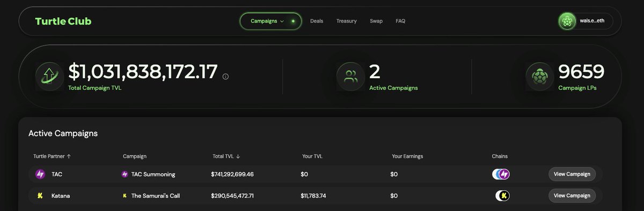644x211 pixels.
Task: Click the TAC partner name
Action: point(57,174)
